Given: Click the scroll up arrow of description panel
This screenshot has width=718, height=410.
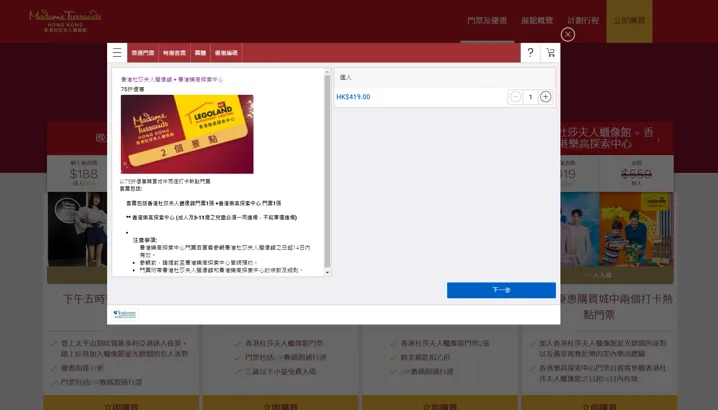Looking at the screenshot, I should click(327, 72).
